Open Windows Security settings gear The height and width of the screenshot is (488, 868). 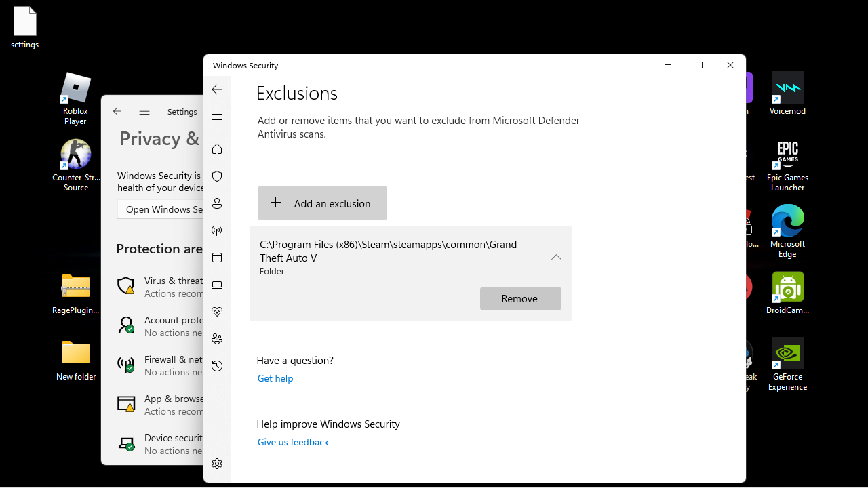coord(217,464)
